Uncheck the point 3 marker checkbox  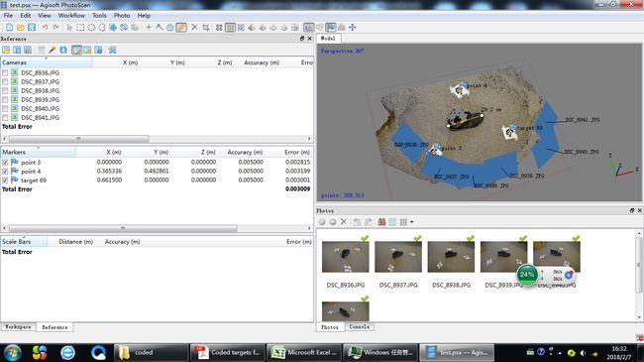5,162
